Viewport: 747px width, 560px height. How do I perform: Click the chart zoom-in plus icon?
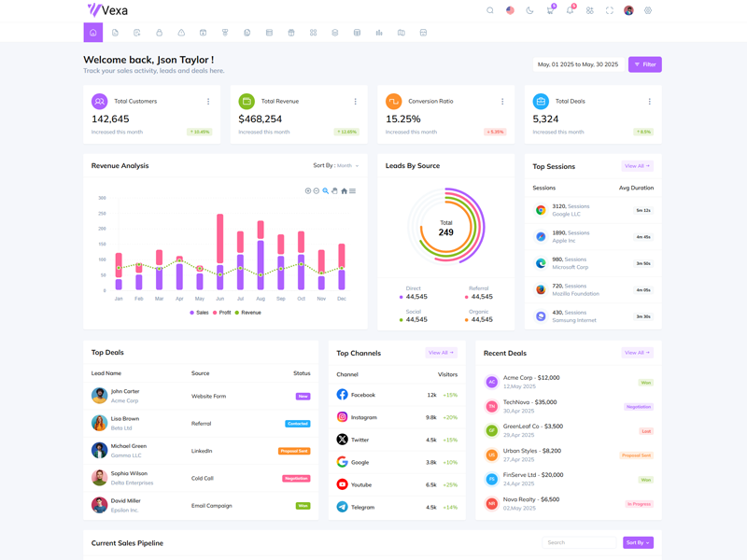pos(308,190)
